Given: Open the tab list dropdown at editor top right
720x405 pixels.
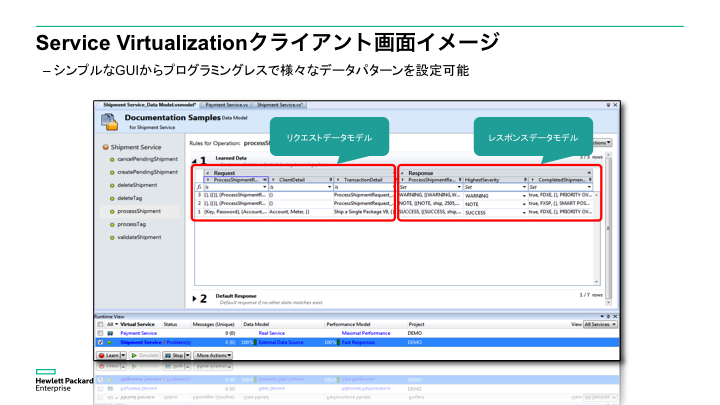Looking at the screenshot, I should [x=608, y=105].
